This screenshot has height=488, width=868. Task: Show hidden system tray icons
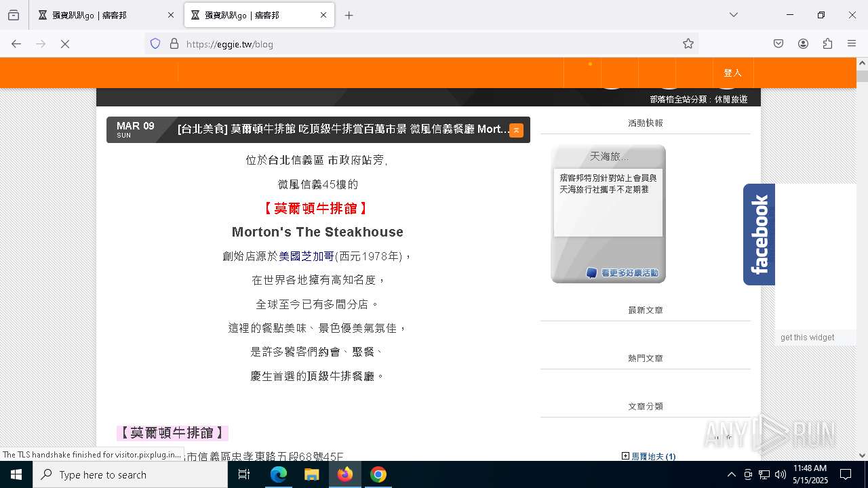click(731, 474)
